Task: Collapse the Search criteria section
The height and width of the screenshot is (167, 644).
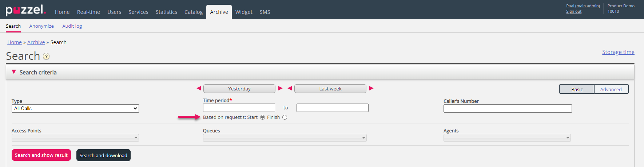Action: click(x=14, y=72)
